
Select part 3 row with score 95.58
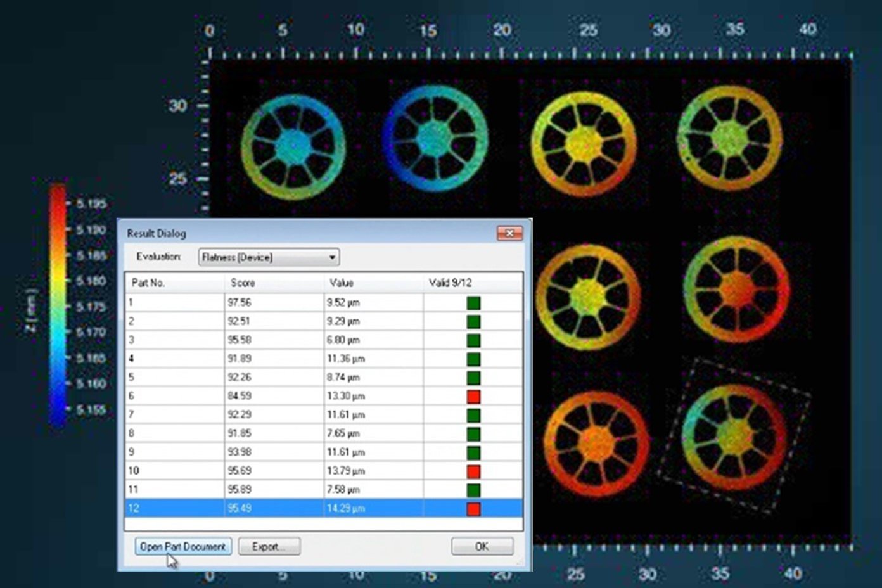pos(272,340)
